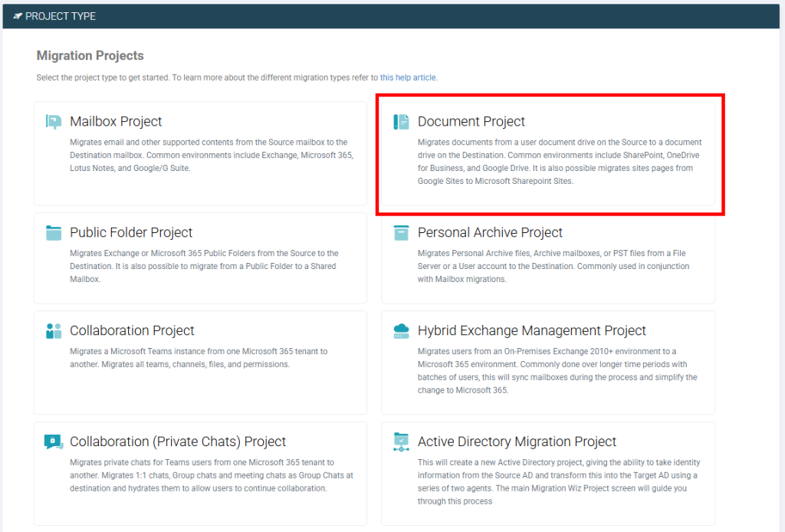The image size is (785, 532).
Task: Click the Public Folder Project description text
Action: (204, 266)
